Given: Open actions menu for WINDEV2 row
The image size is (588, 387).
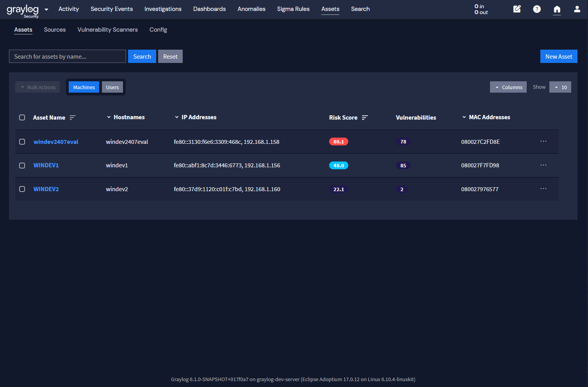Looking at the screenshot, I should point(543,189).
